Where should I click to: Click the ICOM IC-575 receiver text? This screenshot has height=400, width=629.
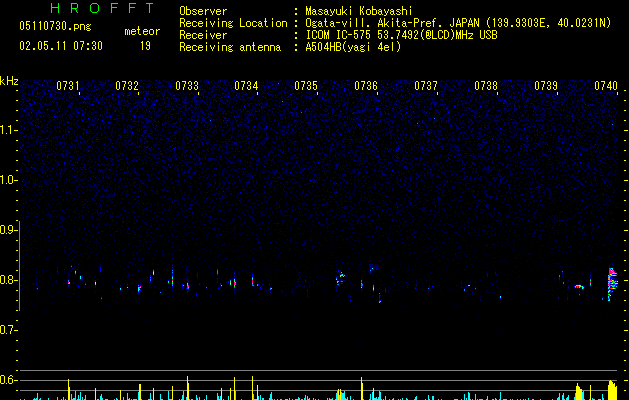pyautogui.click(x=401, y=35)
